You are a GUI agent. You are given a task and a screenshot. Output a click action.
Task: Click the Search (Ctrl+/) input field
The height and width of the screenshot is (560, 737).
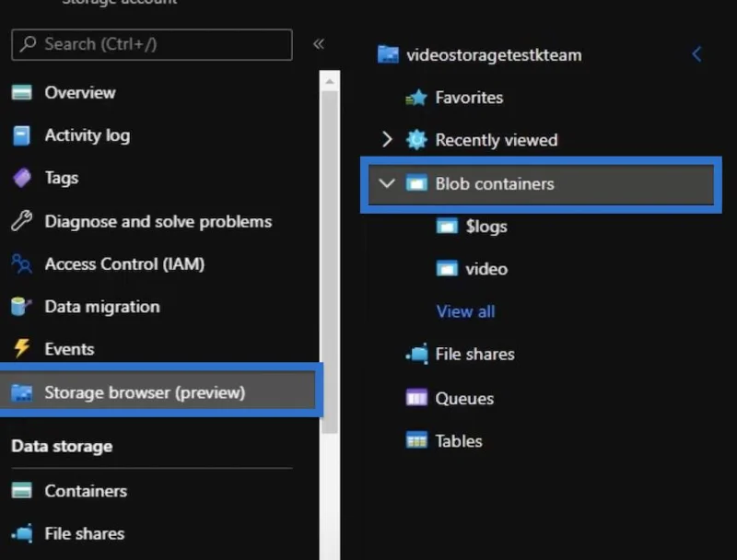click(152, 44)
